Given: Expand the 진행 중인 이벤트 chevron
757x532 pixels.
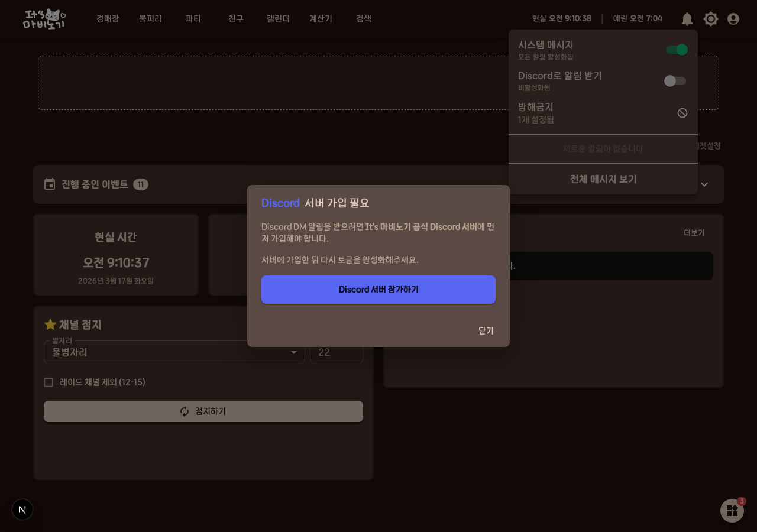Looking at the screenshot, I should [x=704, y=184].
